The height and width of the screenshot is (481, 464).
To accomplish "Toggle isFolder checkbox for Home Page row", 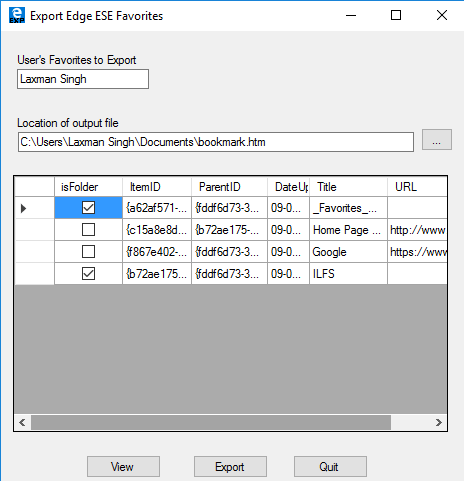I will tap(88, 230).
